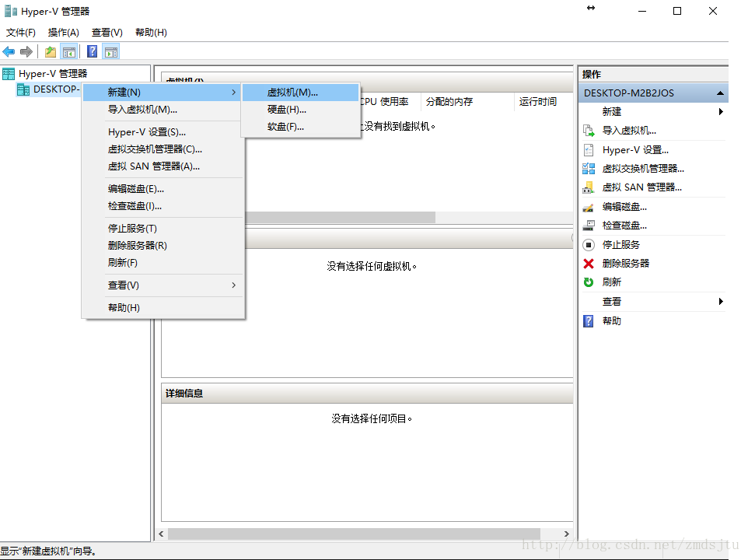
Task: Maximize the Hyper-V Manager window
Action: click(677, 11)
